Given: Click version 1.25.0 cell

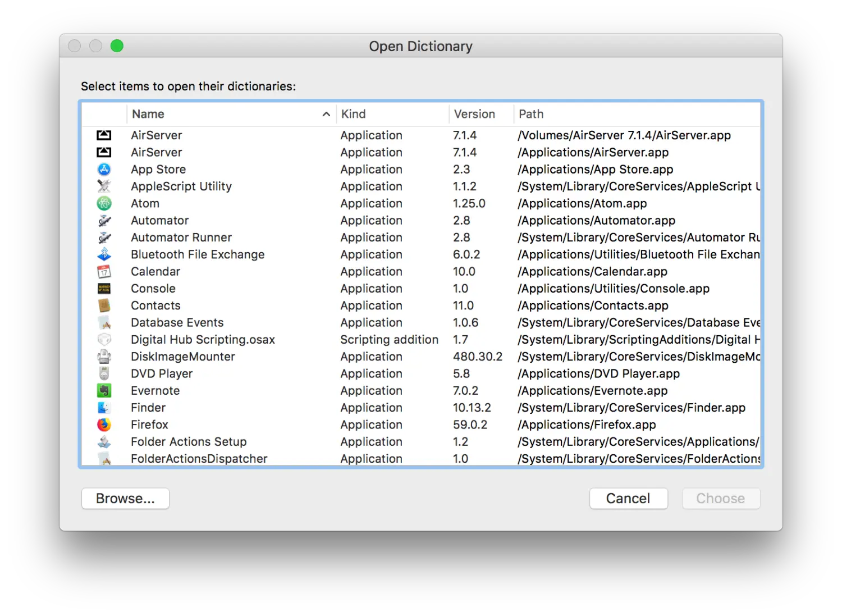Looking at the screenshot, I should [x=469, y=203].
